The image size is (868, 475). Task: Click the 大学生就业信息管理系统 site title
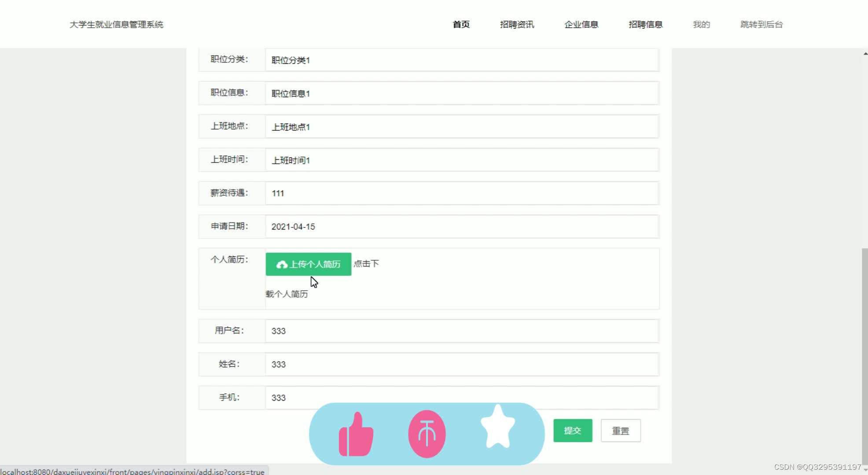tap(116, 24)
